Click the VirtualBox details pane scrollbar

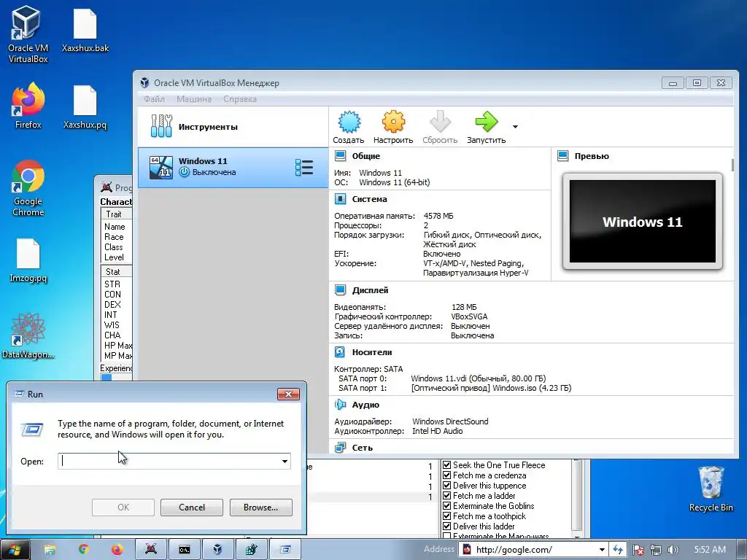(x=732, y=166)
